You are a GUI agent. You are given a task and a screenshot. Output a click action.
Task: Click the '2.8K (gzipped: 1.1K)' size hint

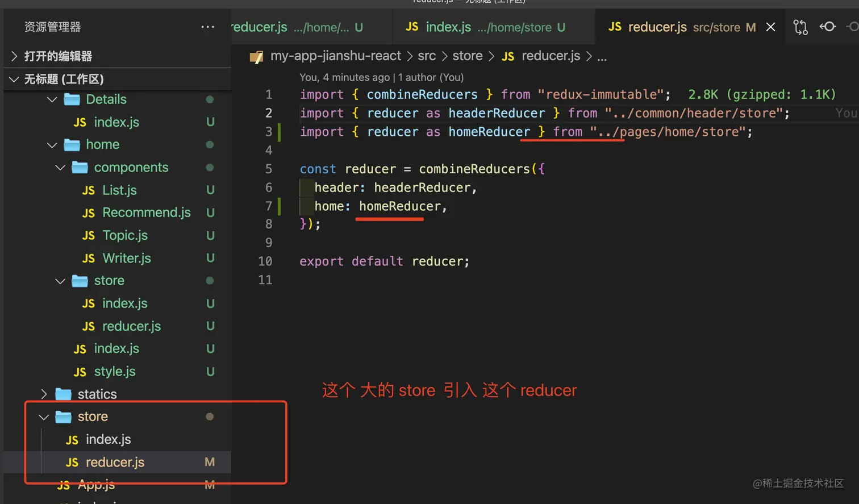[762, 94]
